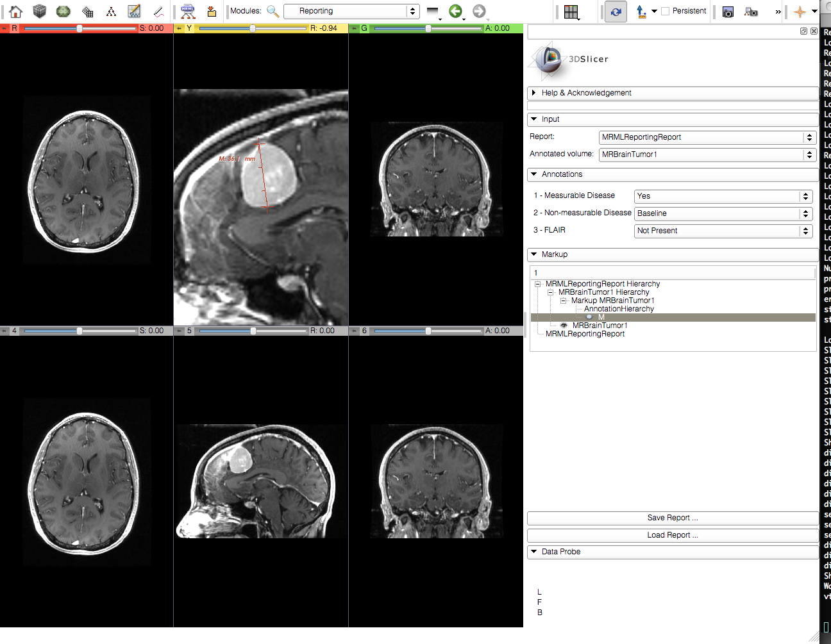Click the MRML scene load icon
This screenshot has width=831, height=644.
click(x=188, y=11)
